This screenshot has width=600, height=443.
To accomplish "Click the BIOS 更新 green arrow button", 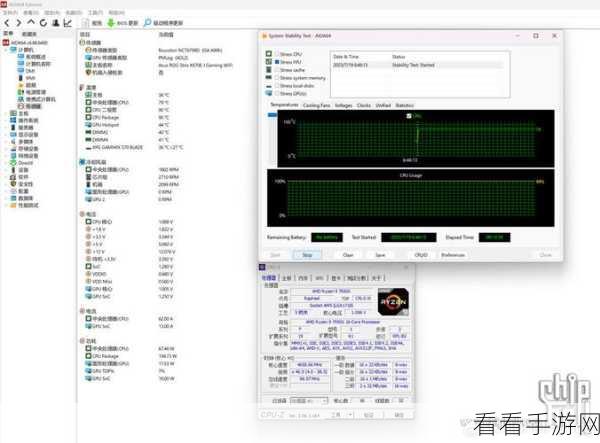I will (122, 23).
